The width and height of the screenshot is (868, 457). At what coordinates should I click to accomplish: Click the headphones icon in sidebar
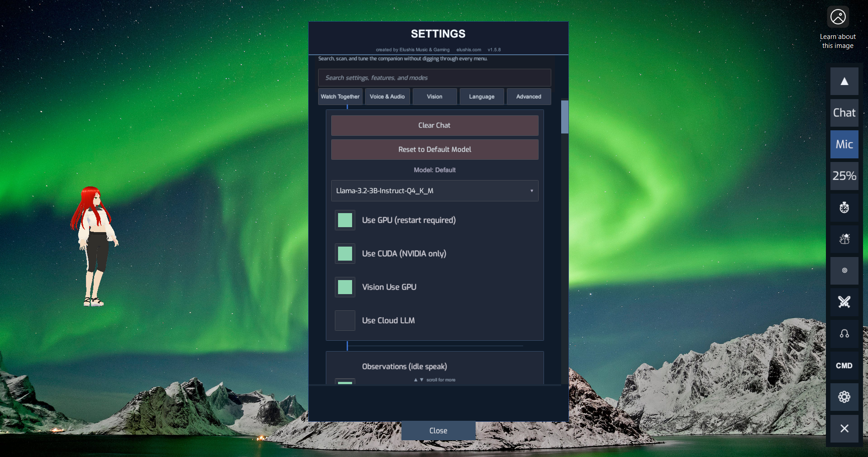[844, 334]
